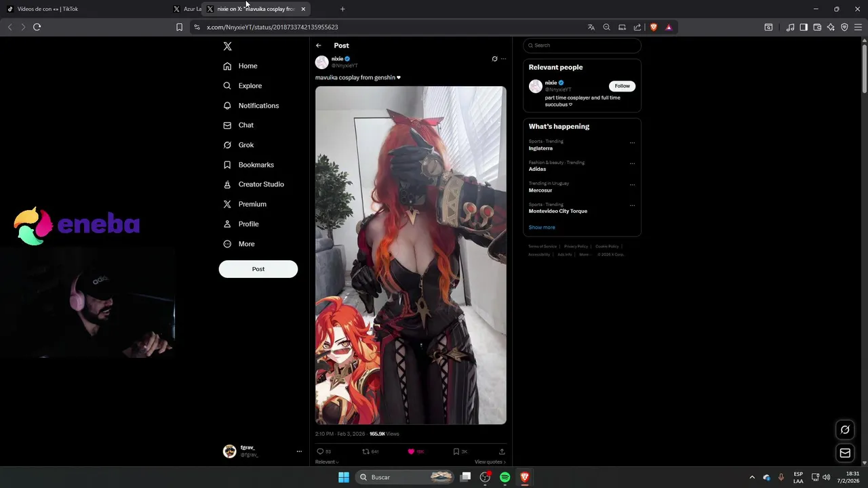This screenshot has height=488, width=868.
Task: Open the Leo AI sparkle icon
Action: 831,27
